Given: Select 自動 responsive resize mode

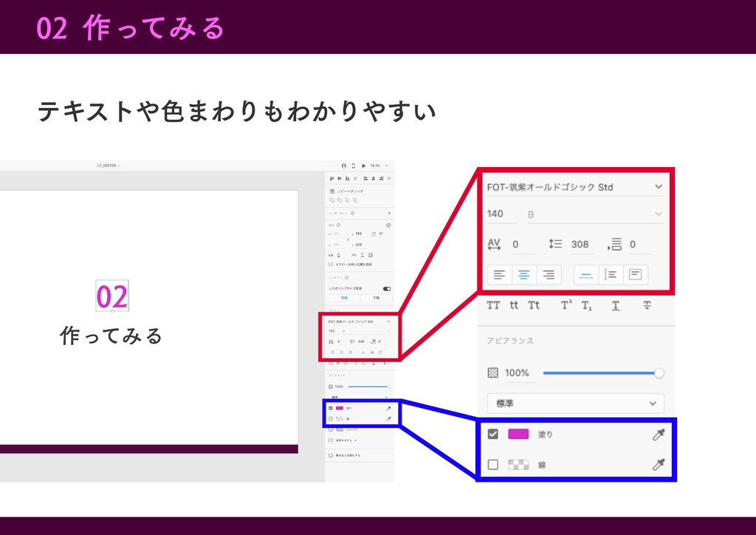Looking at the screenshot, I should click(x=345, y=298).
